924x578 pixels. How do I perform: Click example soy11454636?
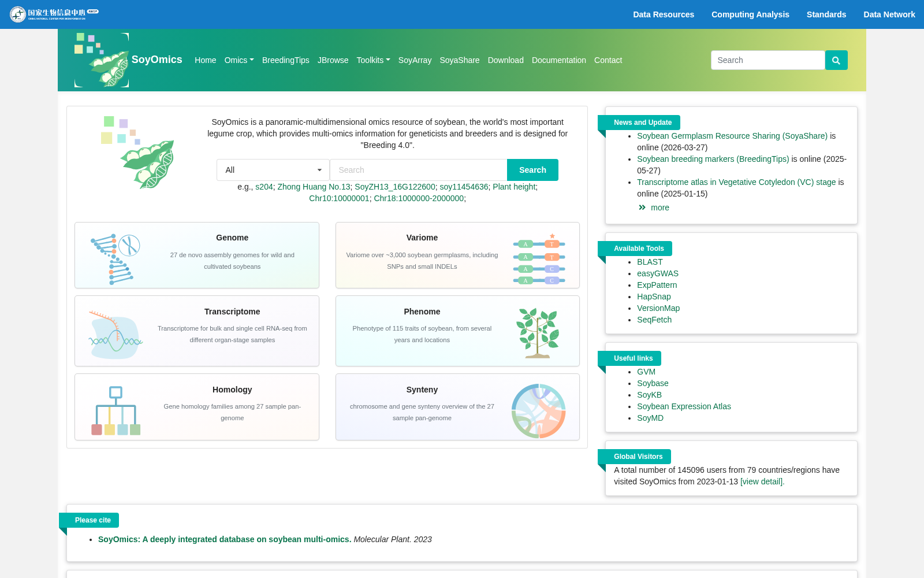point(464,187)
